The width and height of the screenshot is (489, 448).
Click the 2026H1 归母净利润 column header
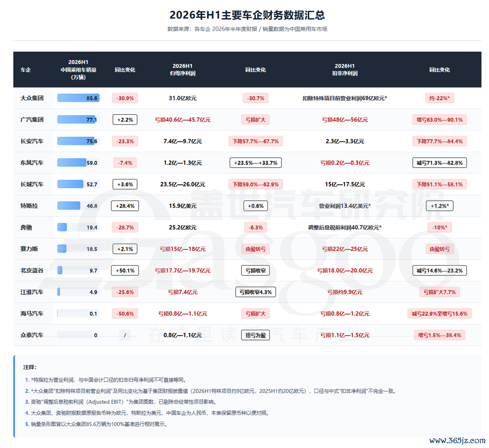point(182,70)
